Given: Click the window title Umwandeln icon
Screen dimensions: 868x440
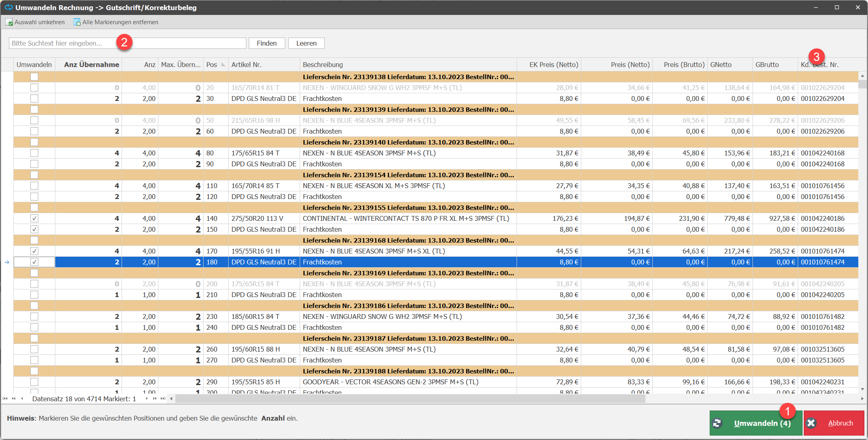Looking at the screenshot, I should coord(8,7).
